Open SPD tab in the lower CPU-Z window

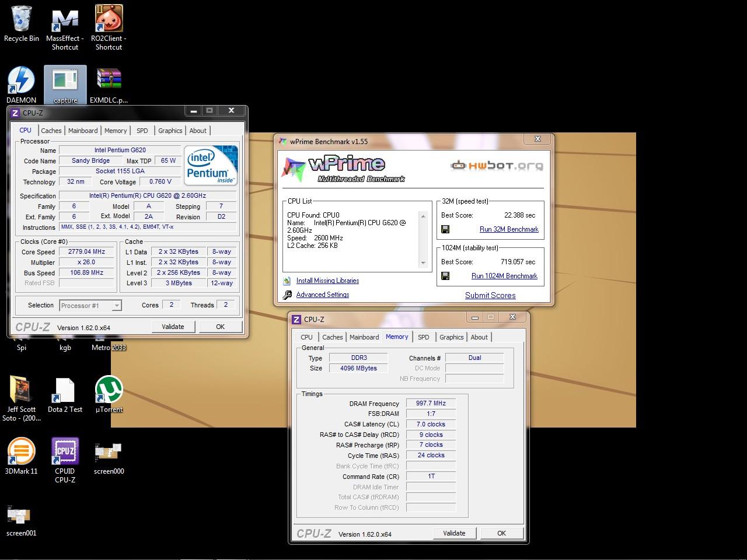(424, 337)
